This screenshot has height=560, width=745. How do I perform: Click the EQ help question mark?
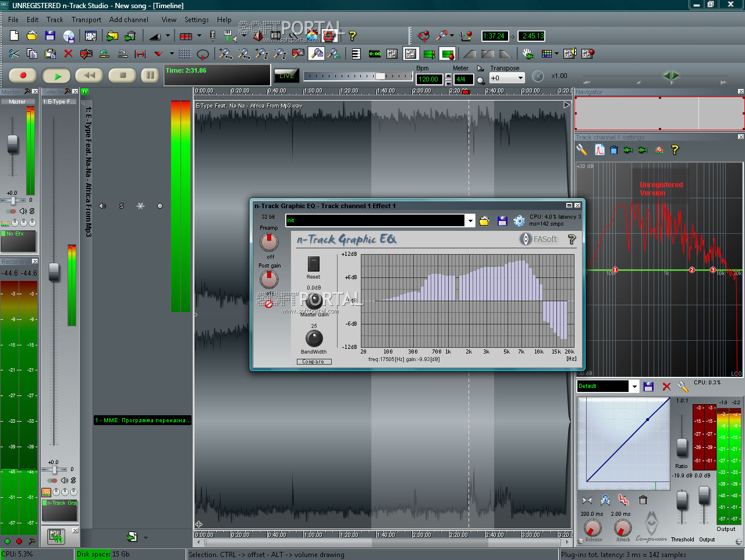(x=572, y=240)
